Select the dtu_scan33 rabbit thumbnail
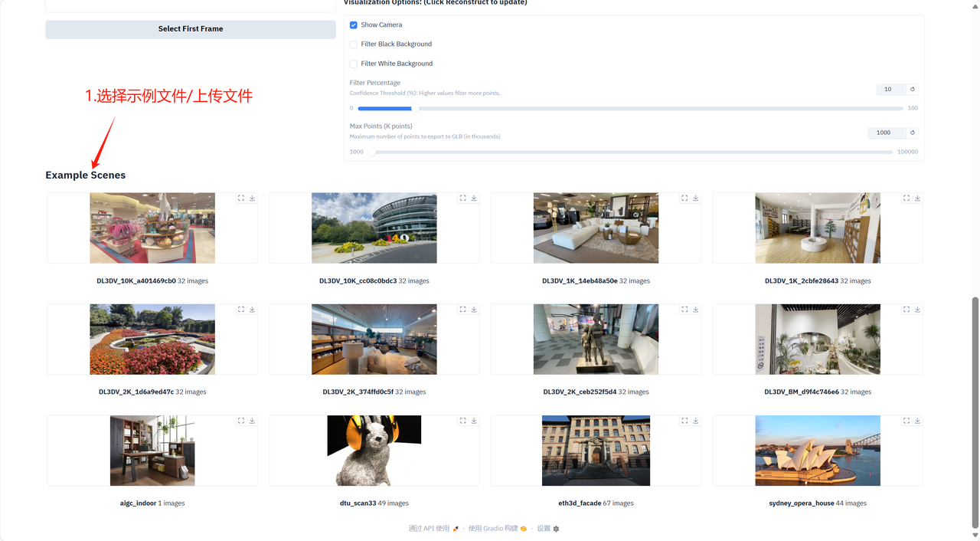 [x=374, y=451]
